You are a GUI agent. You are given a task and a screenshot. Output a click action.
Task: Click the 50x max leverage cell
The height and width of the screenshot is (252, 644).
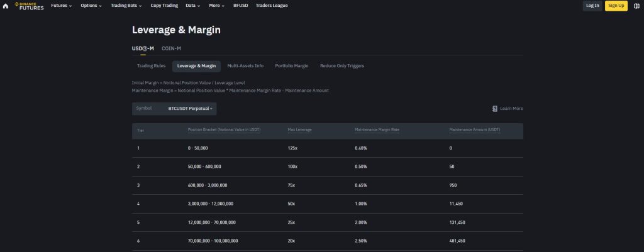[291, 204]
